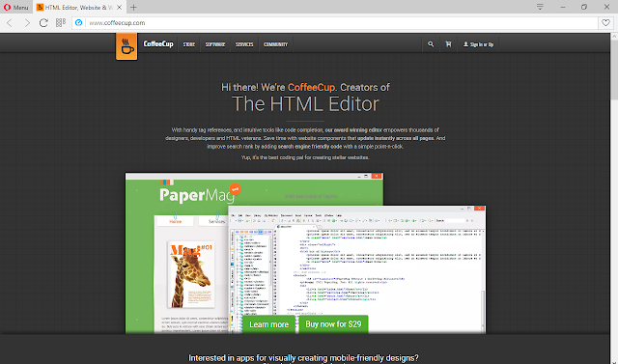Image resolution: width=618 pixels, height=364 pixels.
Task: Click Buy now for $29 button
Action: (333, 324)
